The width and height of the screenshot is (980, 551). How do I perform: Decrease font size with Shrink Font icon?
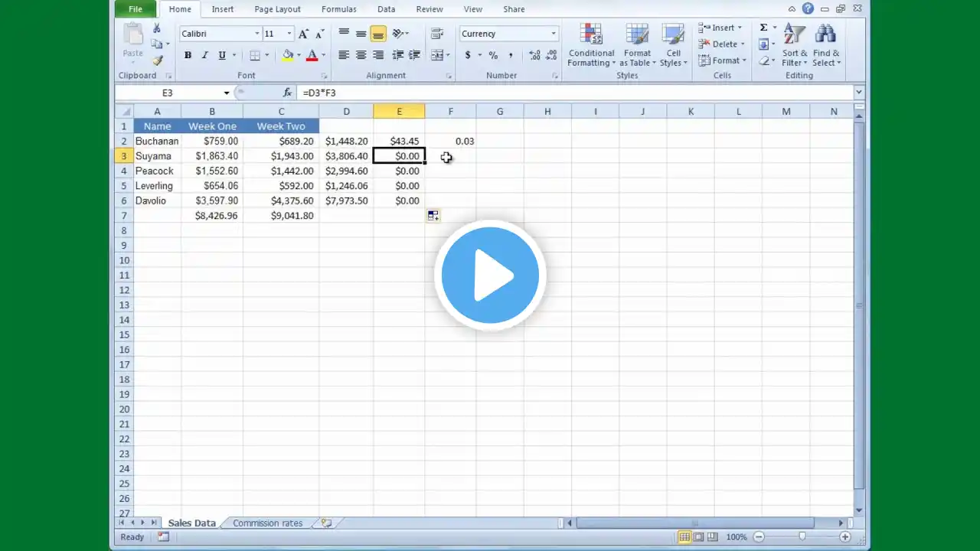point(319,34)
